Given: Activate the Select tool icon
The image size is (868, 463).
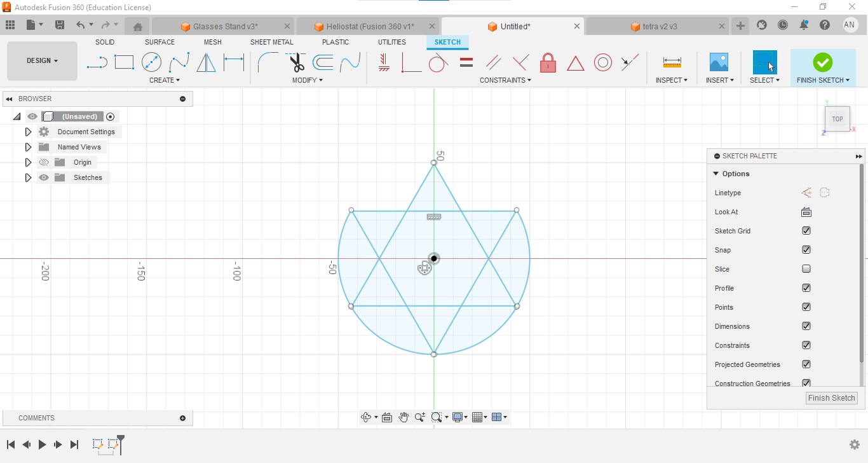Looking at the screenshot, I should coord(764,62).
